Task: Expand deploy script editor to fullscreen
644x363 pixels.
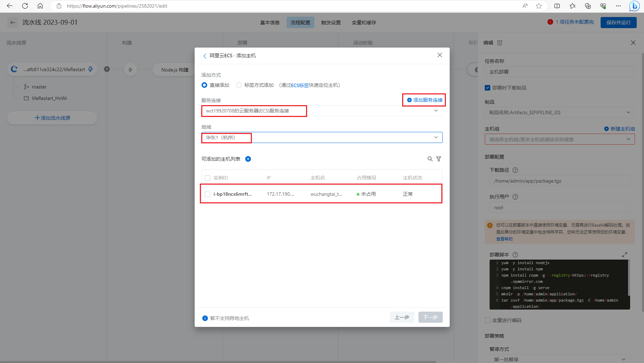Action: click(625, 255)
